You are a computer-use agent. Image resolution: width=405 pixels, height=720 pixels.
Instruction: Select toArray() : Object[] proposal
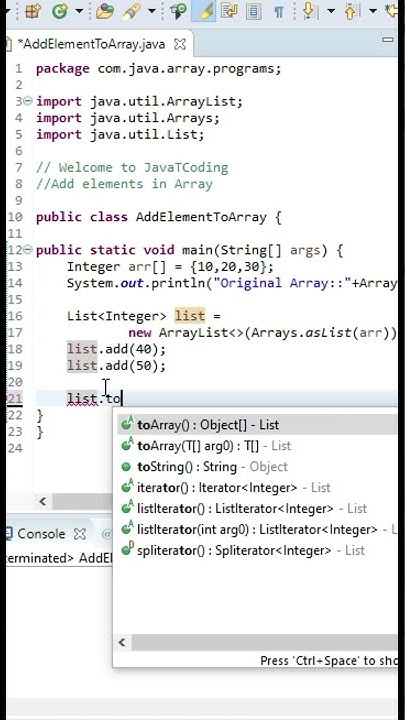[x=256, y=425]
